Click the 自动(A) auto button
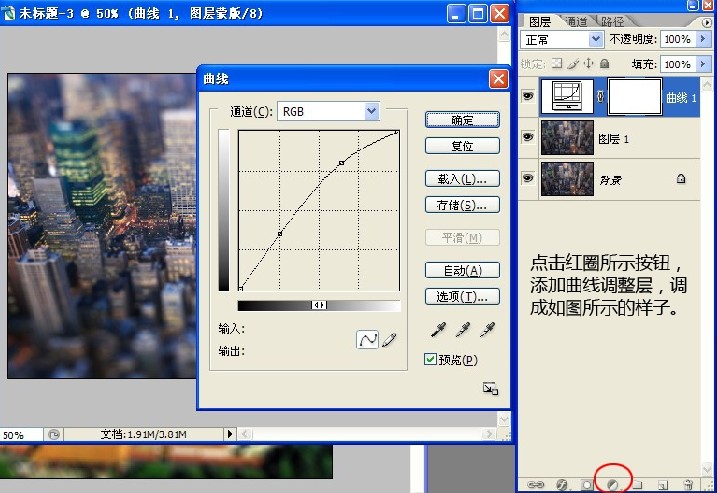This screenshot has width=717, height=493. tap(461, 270)
